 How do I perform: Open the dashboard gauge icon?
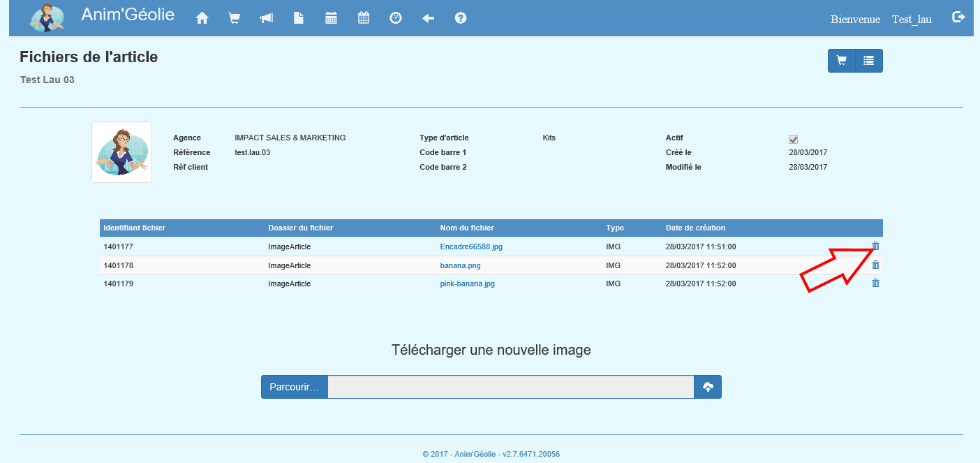[396, 19]
